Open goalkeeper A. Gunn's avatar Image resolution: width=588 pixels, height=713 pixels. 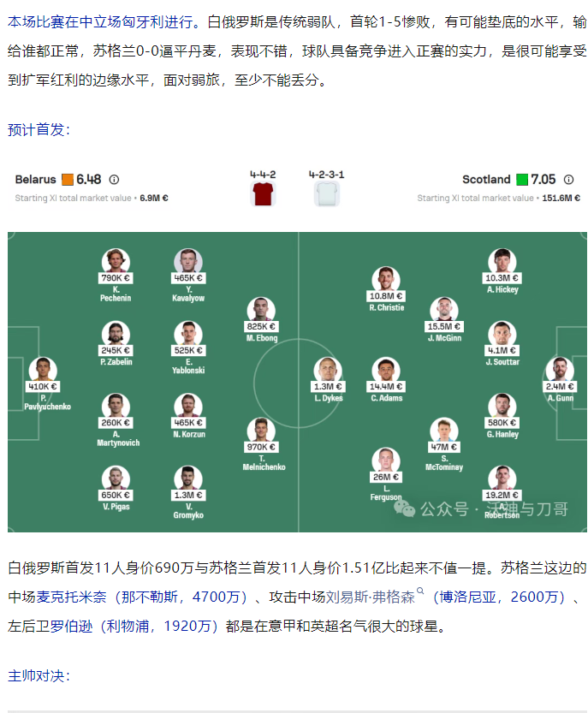point(559,371)
